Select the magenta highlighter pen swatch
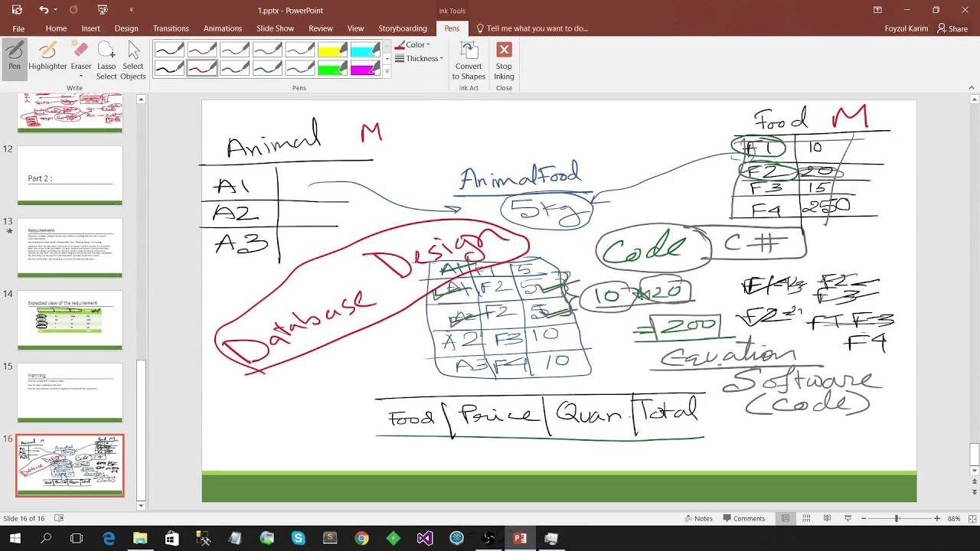The width and height of the screenshot is (980, 551). click(x=365, y=68)
